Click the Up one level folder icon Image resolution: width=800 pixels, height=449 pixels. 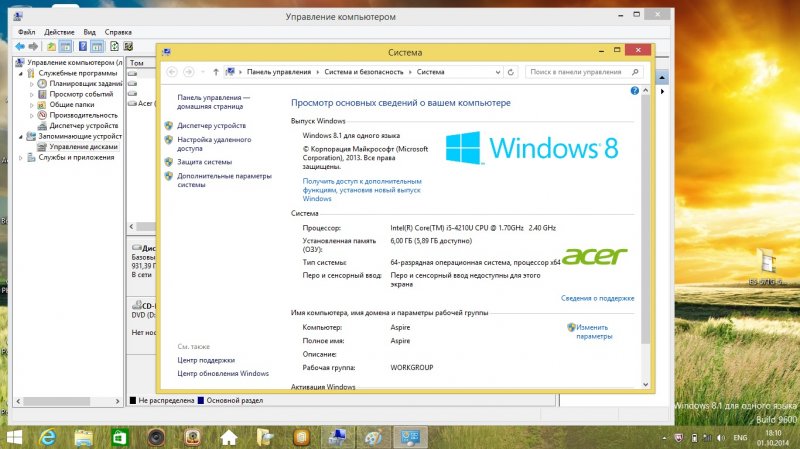tap(52, 46)
